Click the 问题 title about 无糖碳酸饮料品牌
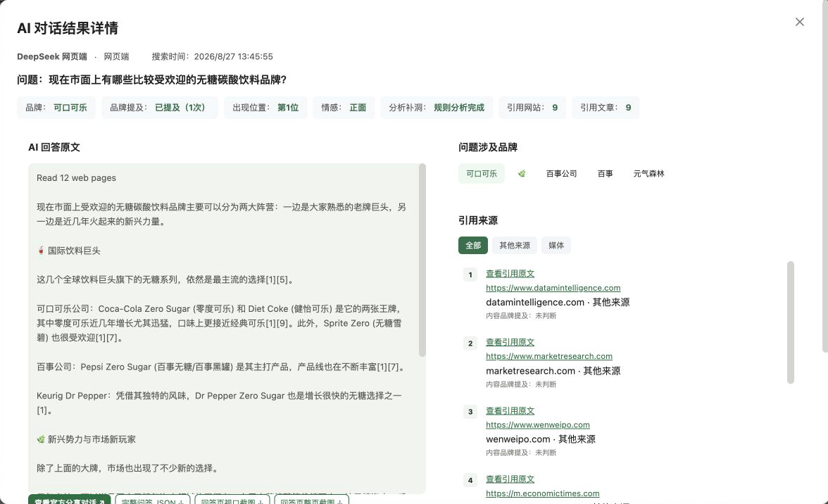 pyautogui.click(x=151, y=80)
